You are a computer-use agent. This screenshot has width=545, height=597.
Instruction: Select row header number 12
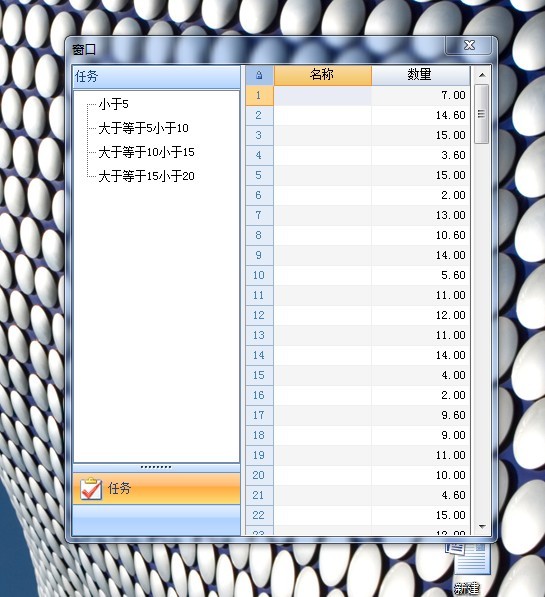tap(259, 315)
